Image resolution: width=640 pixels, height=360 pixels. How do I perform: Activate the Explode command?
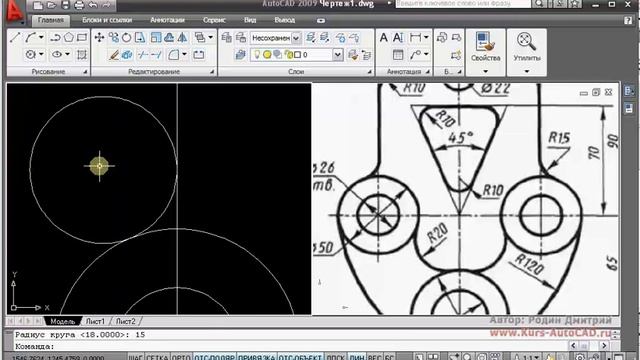(127, 54)
